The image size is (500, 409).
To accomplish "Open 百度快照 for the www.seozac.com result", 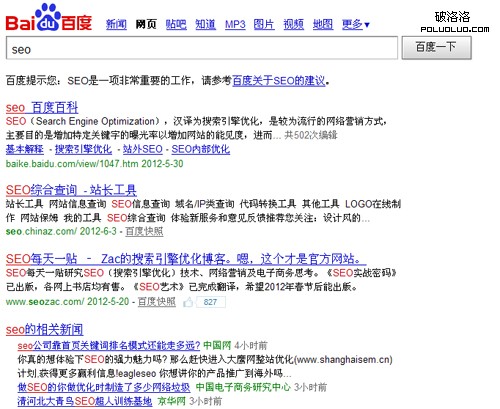I will 157,302.
